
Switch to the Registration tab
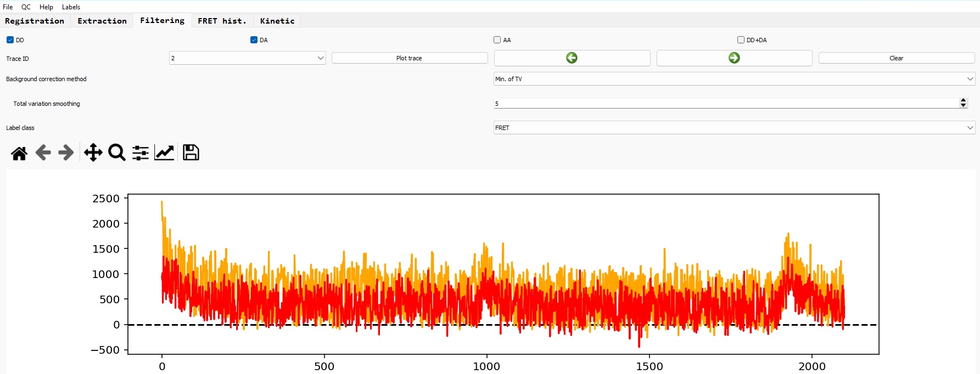pyautogui.click(x=35, y=21)
